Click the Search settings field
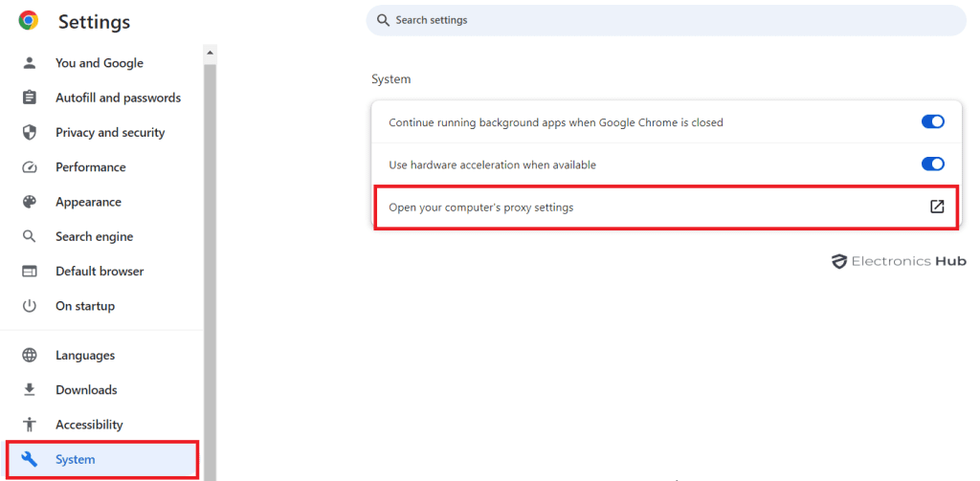This screenshot has width=980, height=481. (x=666, y=21)
